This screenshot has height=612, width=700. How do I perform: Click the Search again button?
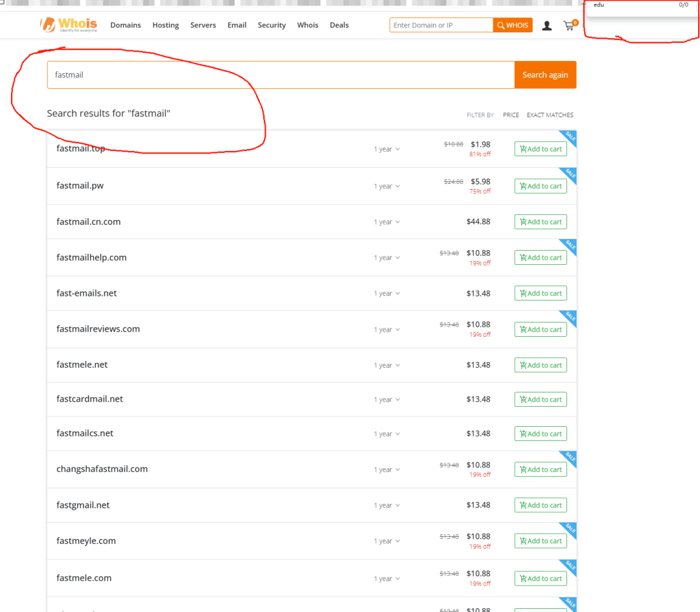coord(545,75)
